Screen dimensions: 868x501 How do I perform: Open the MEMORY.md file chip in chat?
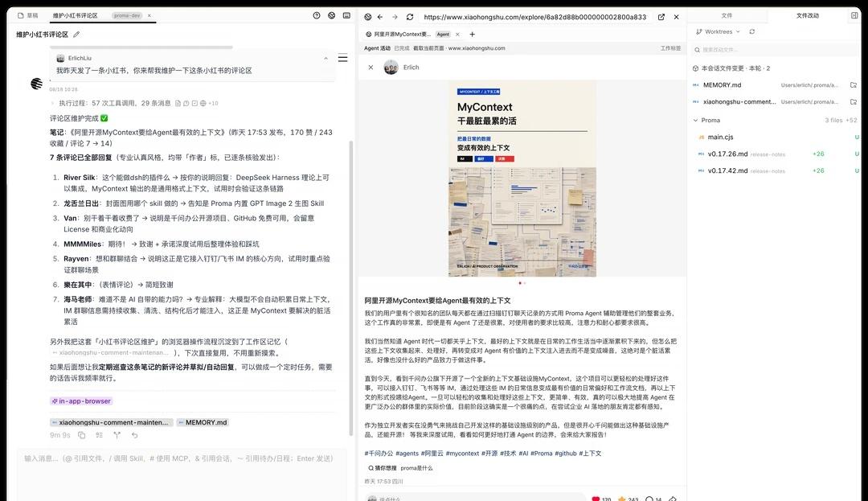click(203, 422)
